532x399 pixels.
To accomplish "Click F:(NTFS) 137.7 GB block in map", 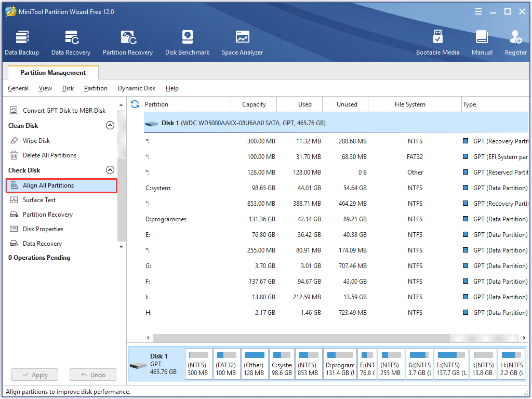I will pos(451,364).
